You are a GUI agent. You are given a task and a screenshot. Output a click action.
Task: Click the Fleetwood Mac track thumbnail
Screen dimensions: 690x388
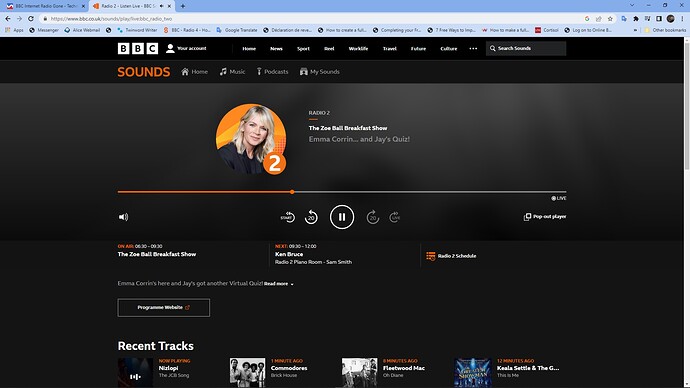tap(360, 373)
